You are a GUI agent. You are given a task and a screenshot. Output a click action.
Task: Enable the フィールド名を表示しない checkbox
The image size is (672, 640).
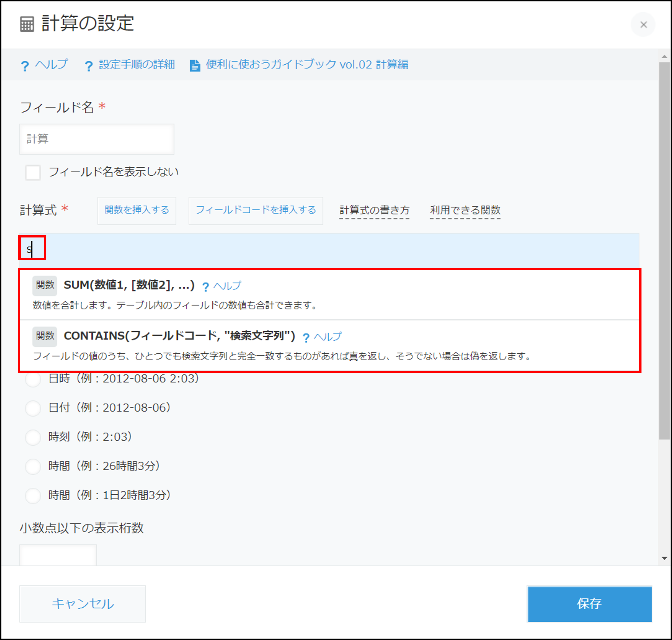pyautogui.click(x=33, y=173)
